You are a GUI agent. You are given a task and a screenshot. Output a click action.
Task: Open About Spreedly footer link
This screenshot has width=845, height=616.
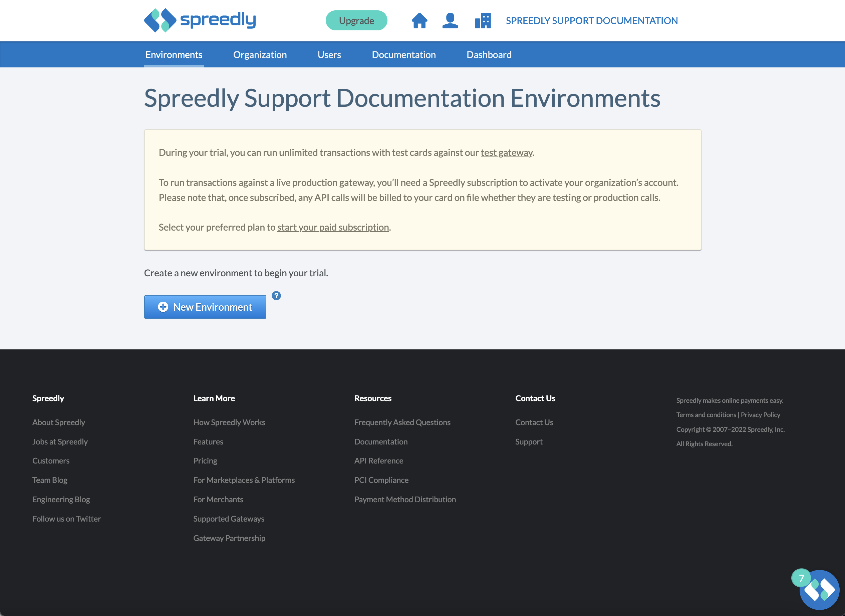(x=58, y=422)
